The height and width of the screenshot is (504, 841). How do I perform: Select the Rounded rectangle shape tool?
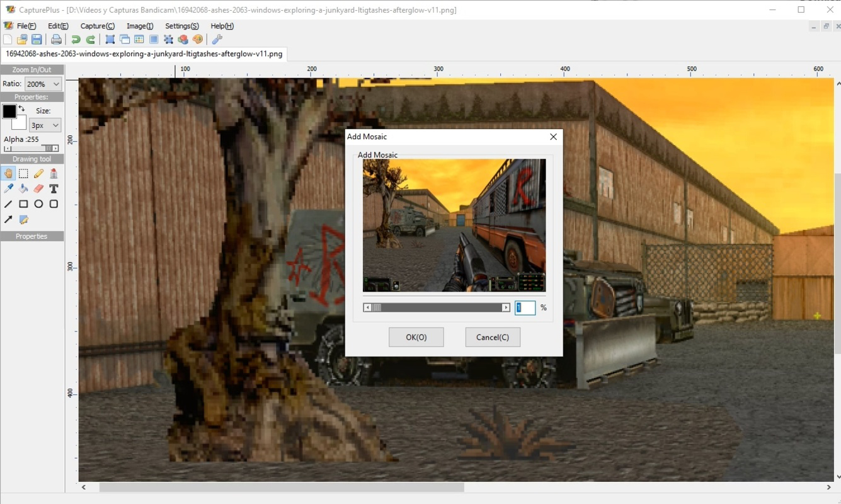point(54,204)
